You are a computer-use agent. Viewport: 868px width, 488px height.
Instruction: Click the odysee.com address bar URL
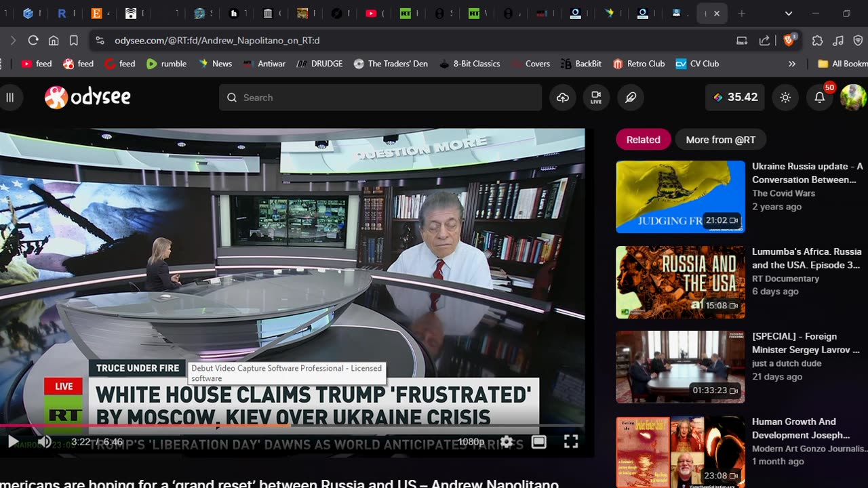(217, 41)
